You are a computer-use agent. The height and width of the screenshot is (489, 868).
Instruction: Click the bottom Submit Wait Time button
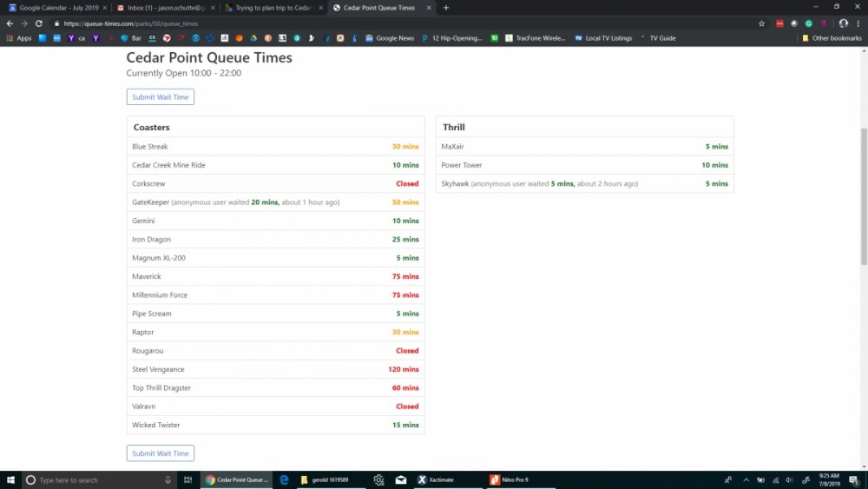161,453
